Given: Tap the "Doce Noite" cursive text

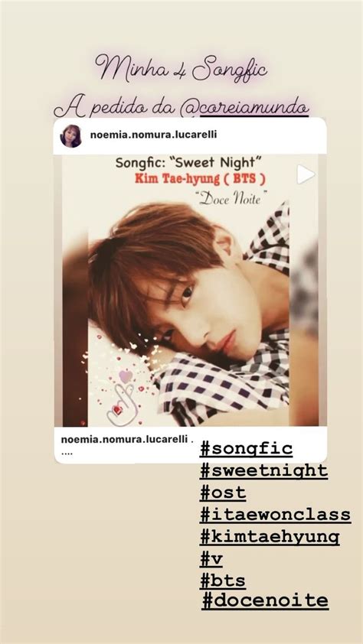Looking at the screenshot, I should coord(231,198).
